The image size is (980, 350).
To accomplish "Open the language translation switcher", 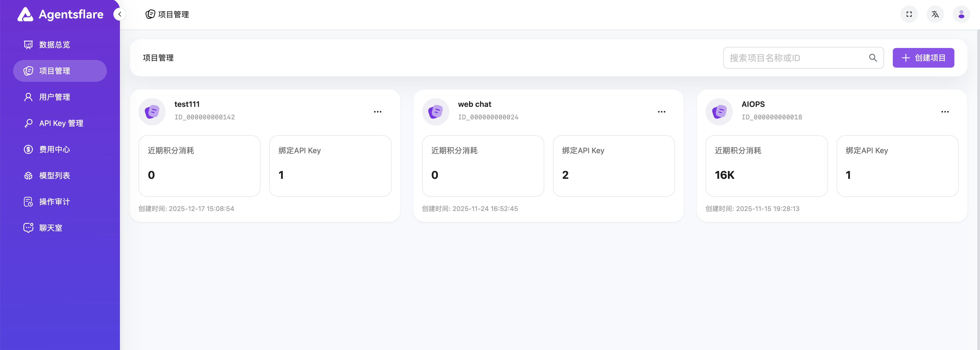I will [935, 14].
